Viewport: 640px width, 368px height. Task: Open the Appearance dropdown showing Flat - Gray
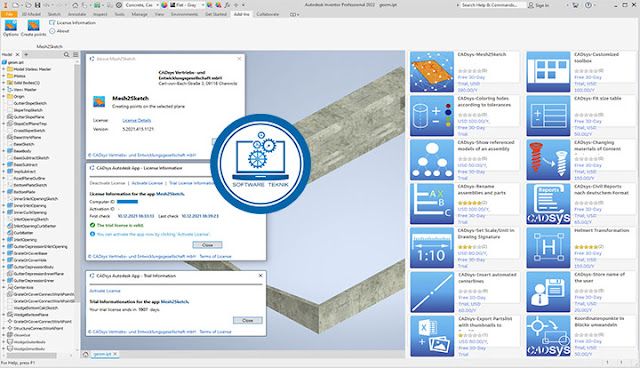point(187,5)
